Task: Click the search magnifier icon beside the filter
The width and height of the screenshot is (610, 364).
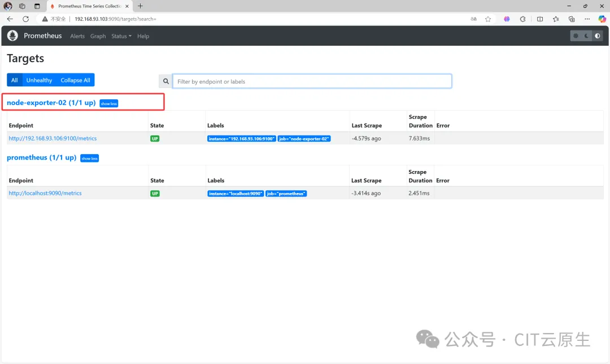Action: 165,81
